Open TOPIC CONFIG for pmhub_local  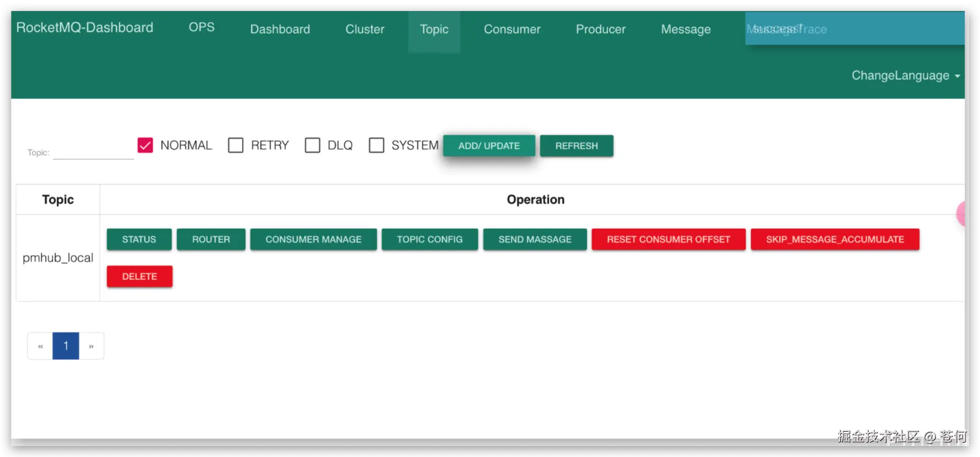click(x=430, y=239)
